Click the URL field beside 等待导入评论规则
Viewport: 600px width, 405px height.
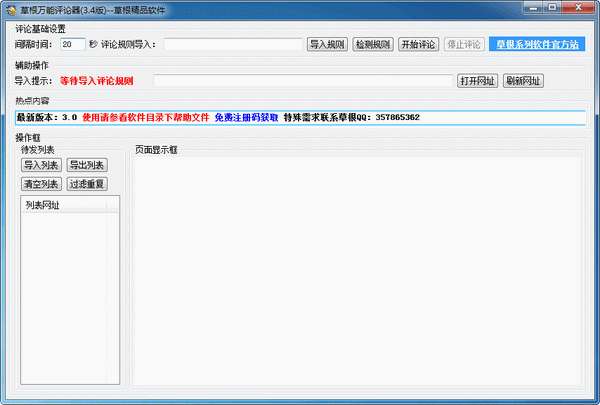302,81
